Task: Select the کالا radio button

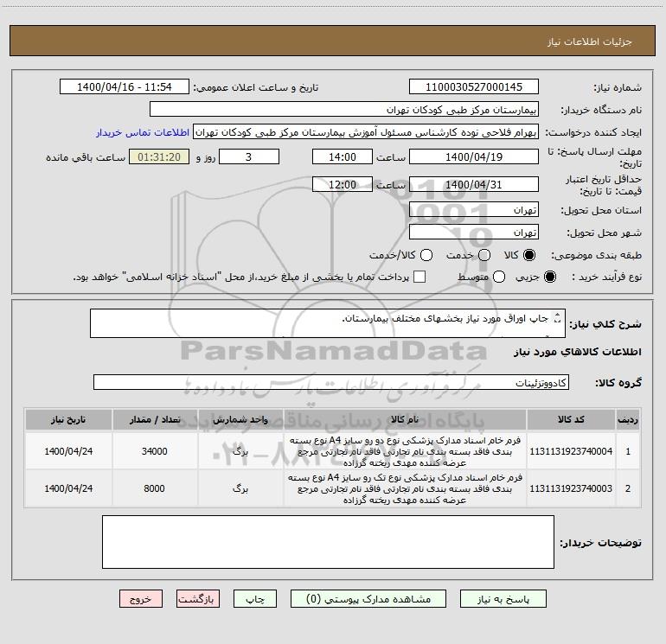Action: coord(529,255)
